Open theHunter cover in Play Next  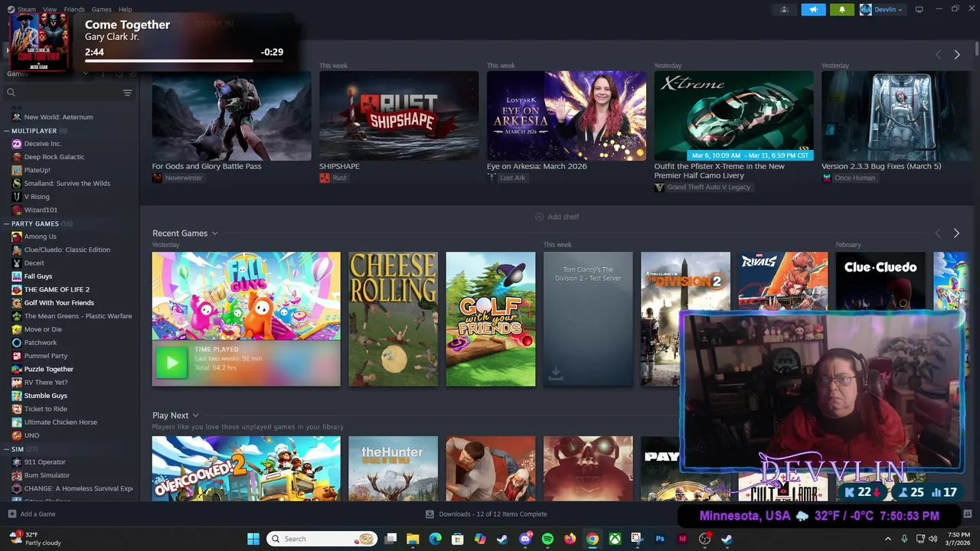pyautogui.click(x=393, y=468)
